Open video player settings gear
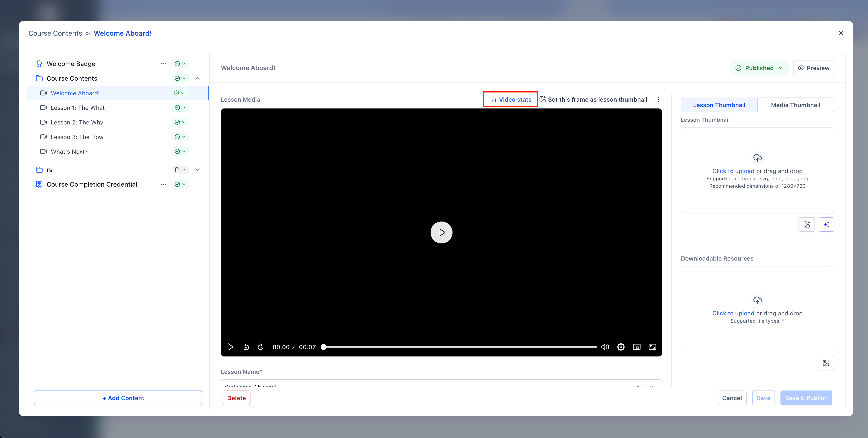Image resolution: width=868 pixels, height=438 pixels. 621,347
